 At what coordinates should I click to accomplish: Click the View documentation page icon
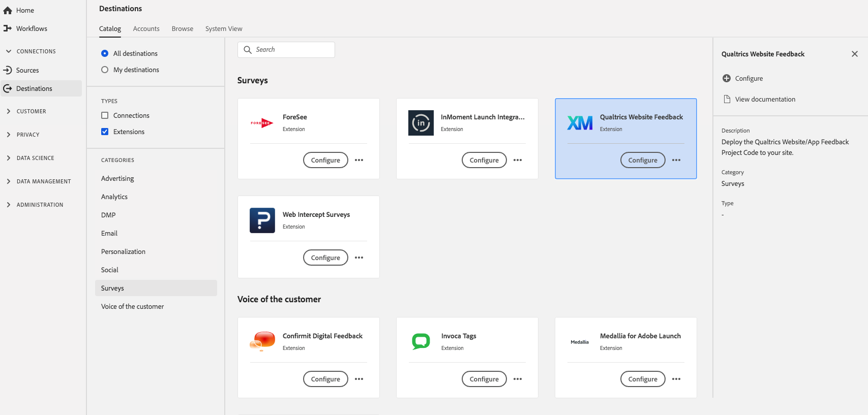(x=727, y=99)
